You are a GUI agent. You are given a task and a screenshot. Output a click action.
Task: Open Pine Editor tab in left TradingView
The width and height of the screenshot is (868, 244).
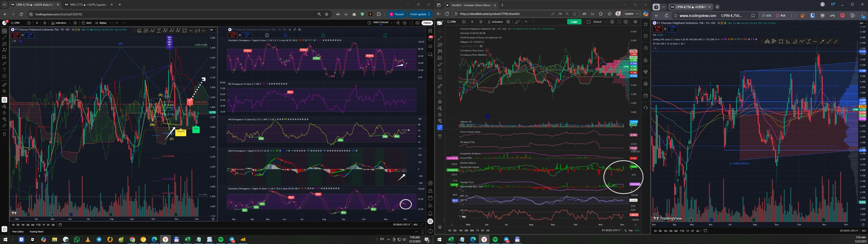click(18, 231)
